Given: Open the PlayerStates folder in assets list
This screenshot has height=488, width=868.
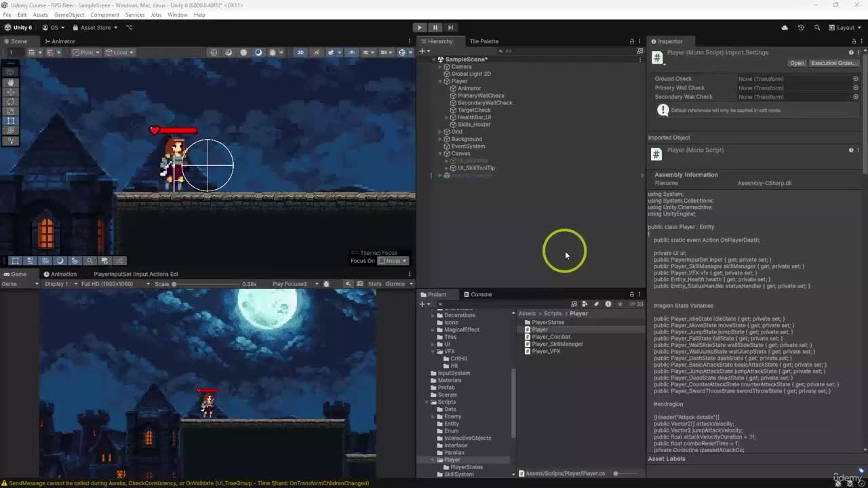Looking at the screenshot, I should pos(547,323).
